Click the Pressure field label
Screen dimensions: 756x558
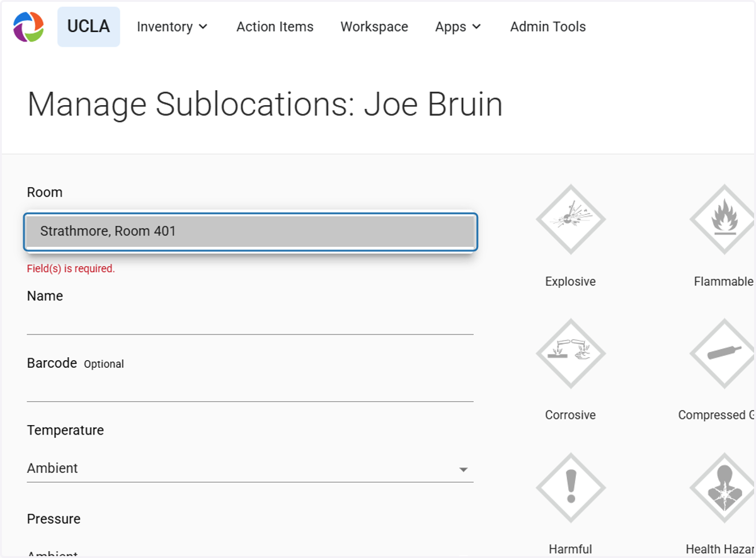[54, 519]
